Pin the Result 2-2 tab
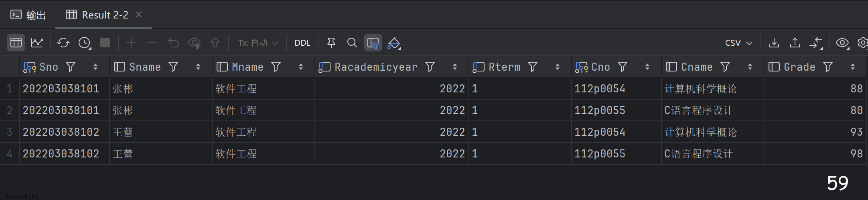The image size is (868, 200). (x=331, y=43)
